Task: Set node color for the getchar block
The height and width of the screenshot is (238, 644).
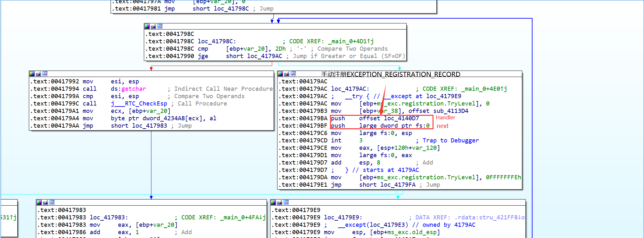Action: [x=32, y=74]
